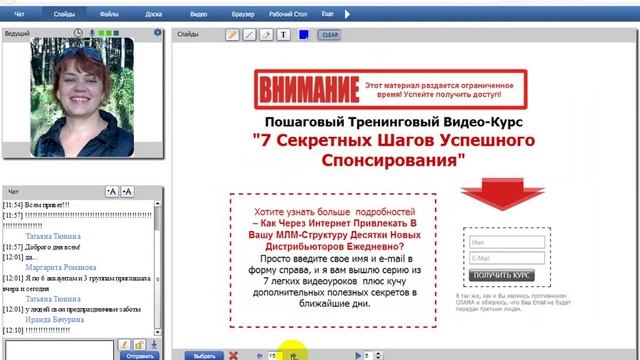Click the E-Mail field on the slide

click(x=507, y=258)
